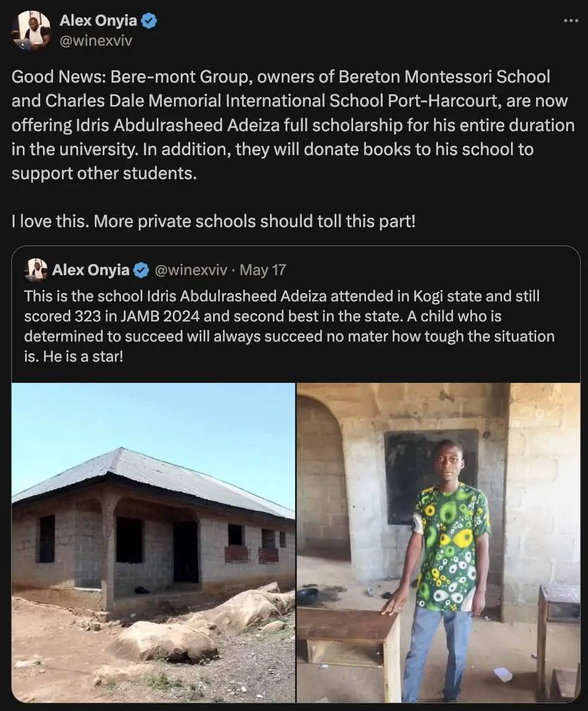Click the "I love this" sentence

pos(50,222)
